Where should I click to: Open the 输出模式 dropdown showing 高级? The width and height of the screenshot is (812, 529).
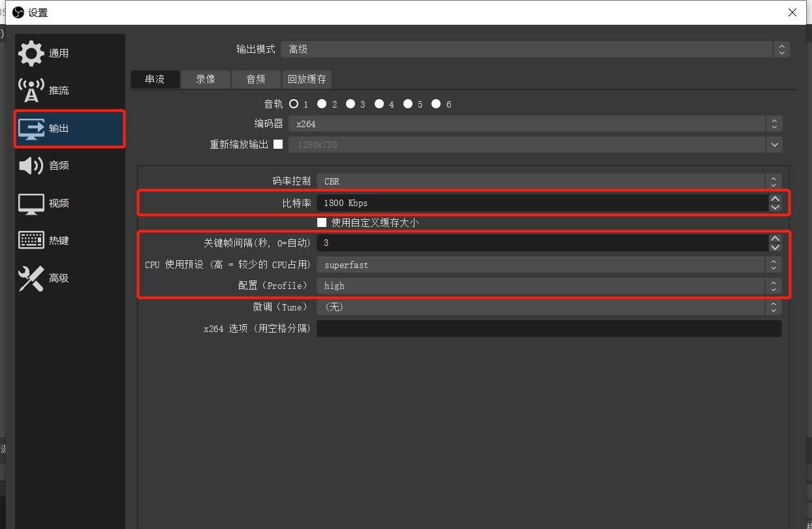pos(535,49)
